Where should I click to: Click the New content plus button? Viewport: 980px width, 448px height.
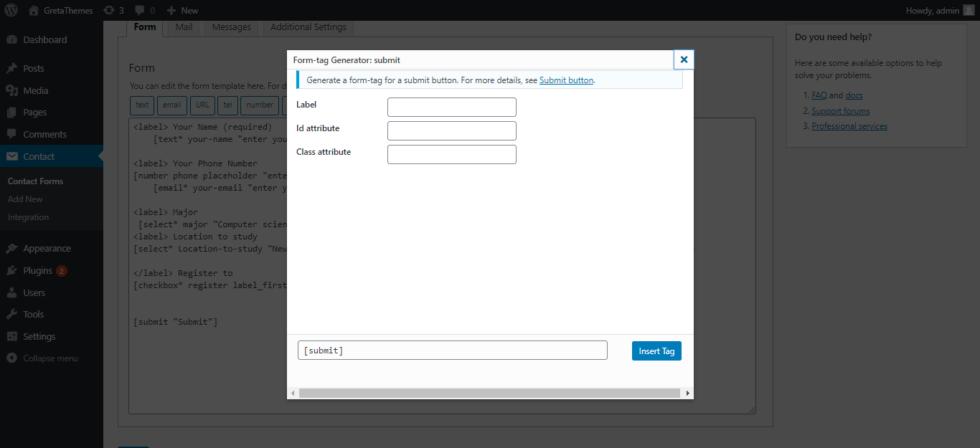[182, 10]
